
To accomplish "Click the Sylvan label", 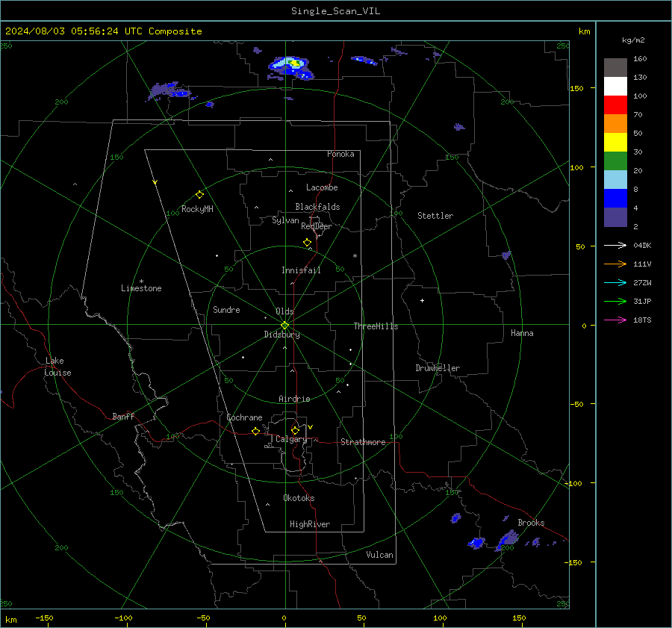I will coord(285,220).
